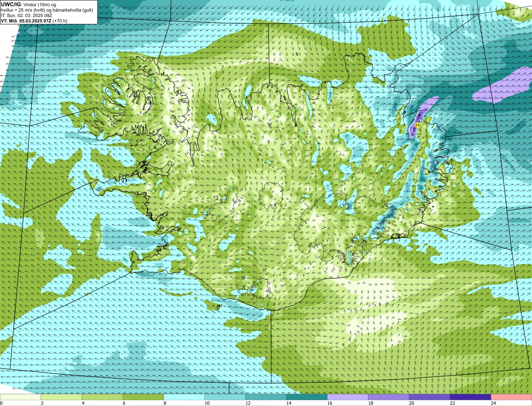The image size is (532, 406).
Task: Click the 'VT: Mið. 05.03.2025 07Z (+70 h)' line
Action: pyautogui.click(x=34, y=20)
